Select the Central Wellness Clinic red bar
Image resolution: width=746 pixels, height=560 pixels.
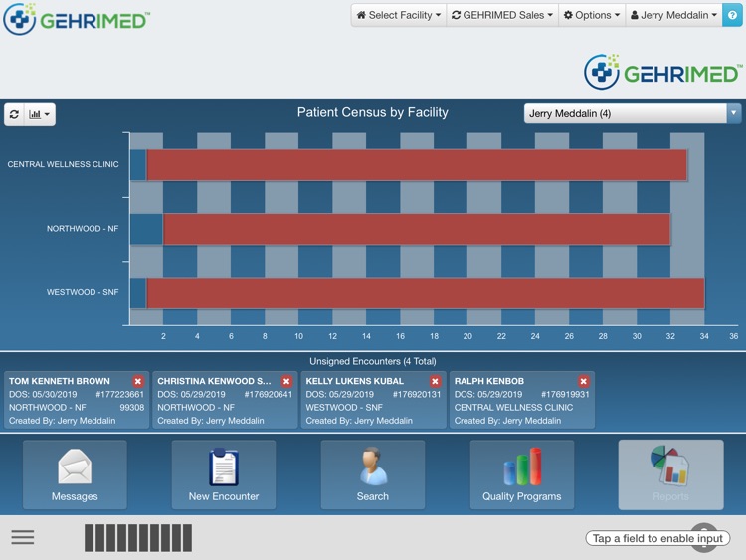click(417, 165)
